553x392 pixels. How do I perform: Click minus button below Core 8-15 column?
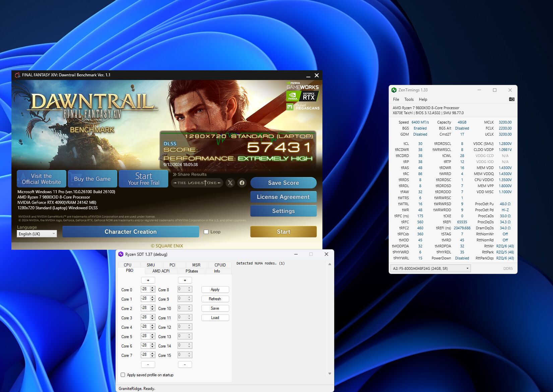point(185,365)
